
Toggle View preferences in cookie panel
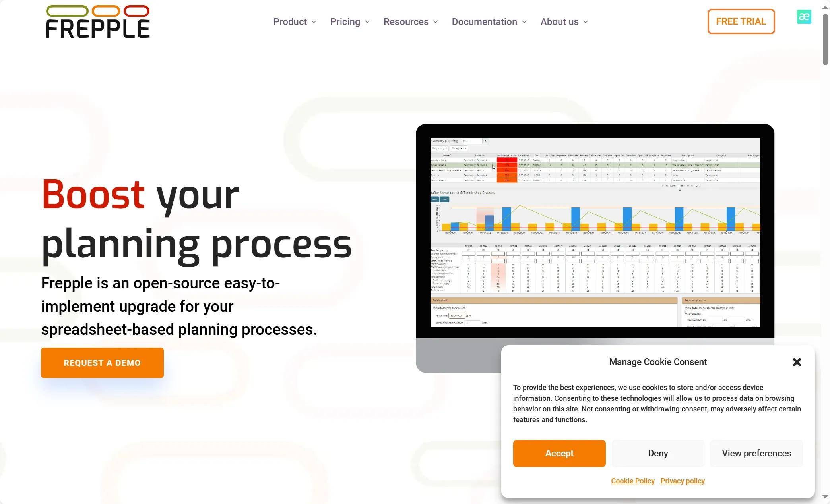click(x=756, y=454)
